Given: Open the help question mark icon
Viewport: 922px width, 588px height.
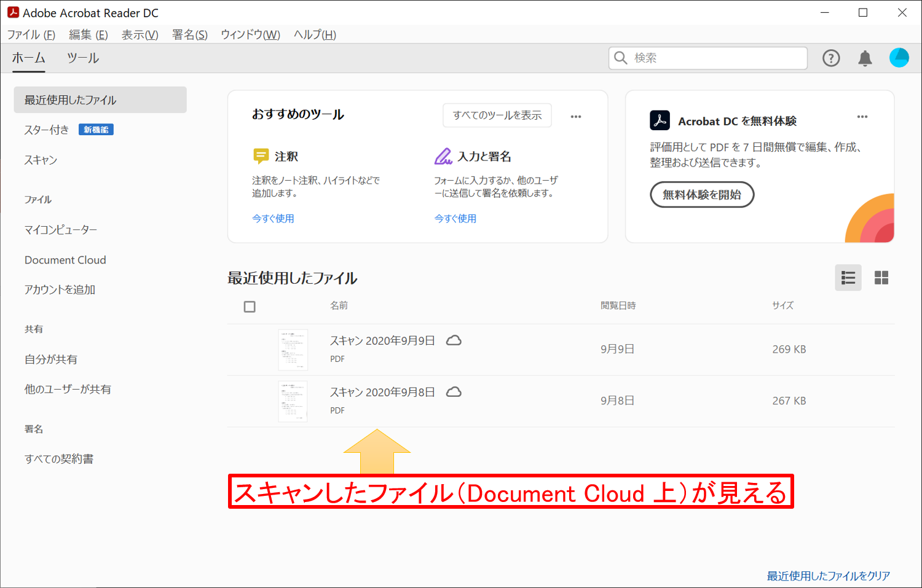Looking at the screenshot, I should 831,58.
